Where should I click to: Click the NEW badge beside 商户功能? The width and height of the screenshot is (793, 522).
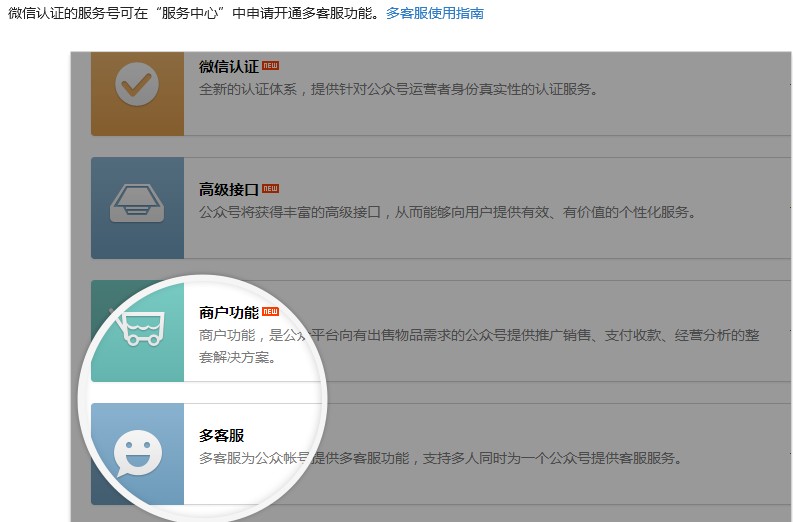[270, 312]
